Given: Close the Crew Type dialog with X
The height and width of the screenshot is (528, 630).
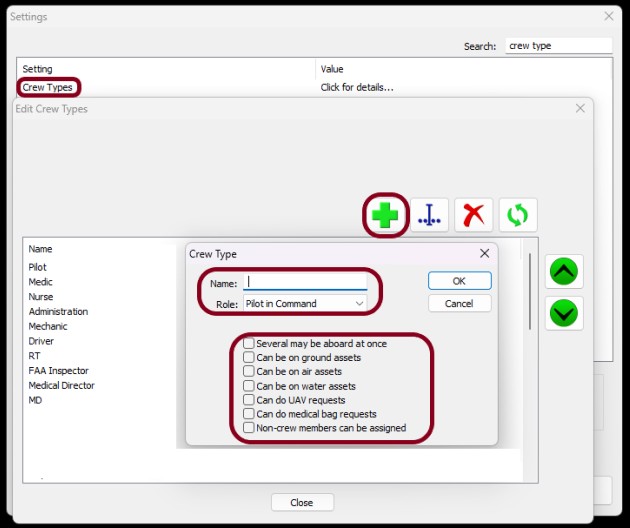Looking at the screenshot, I should click(x=485, y=253).
